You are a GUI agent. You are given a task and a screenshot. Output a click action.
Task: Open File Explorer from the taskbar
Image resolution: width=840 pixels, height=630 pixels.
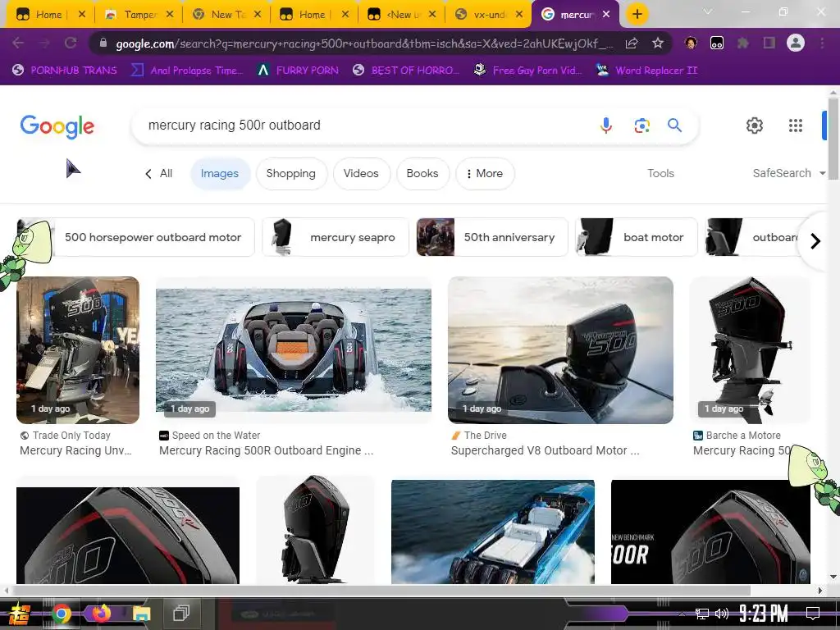[x=141, y=614]
